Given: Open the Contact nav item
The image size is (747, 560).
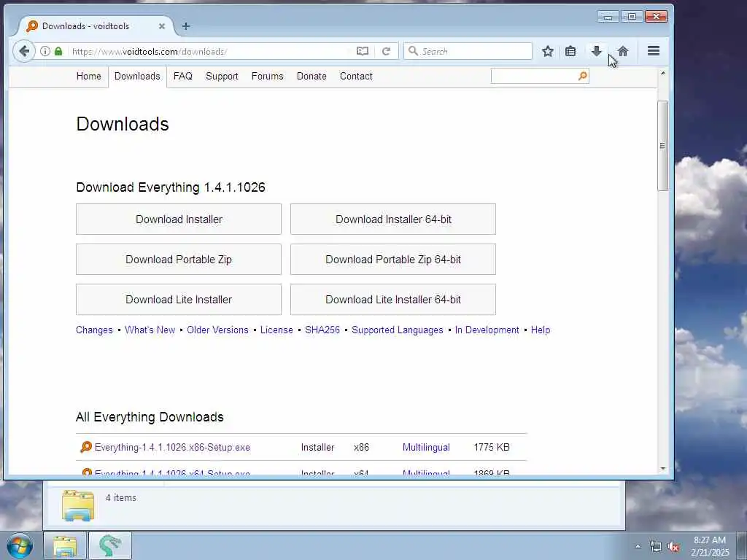Looking at the screenshot, I should pyautogui.click(x=356, y=76).
